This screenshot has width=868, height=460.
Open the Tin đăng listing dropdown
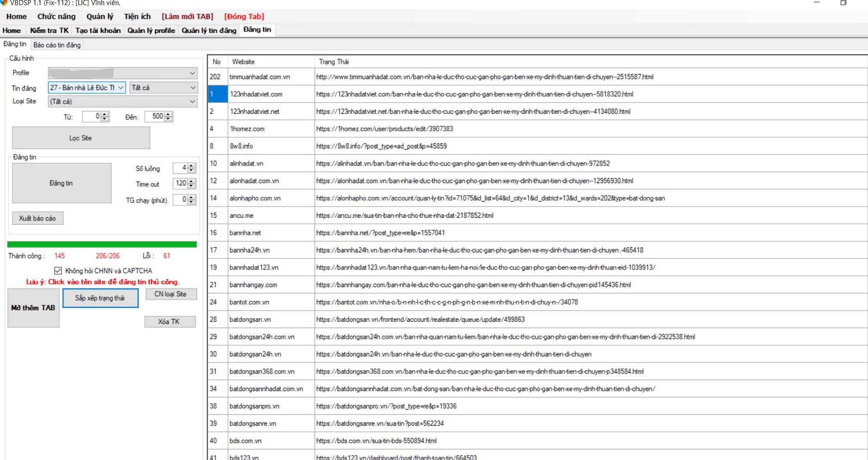tap(121, 88)
